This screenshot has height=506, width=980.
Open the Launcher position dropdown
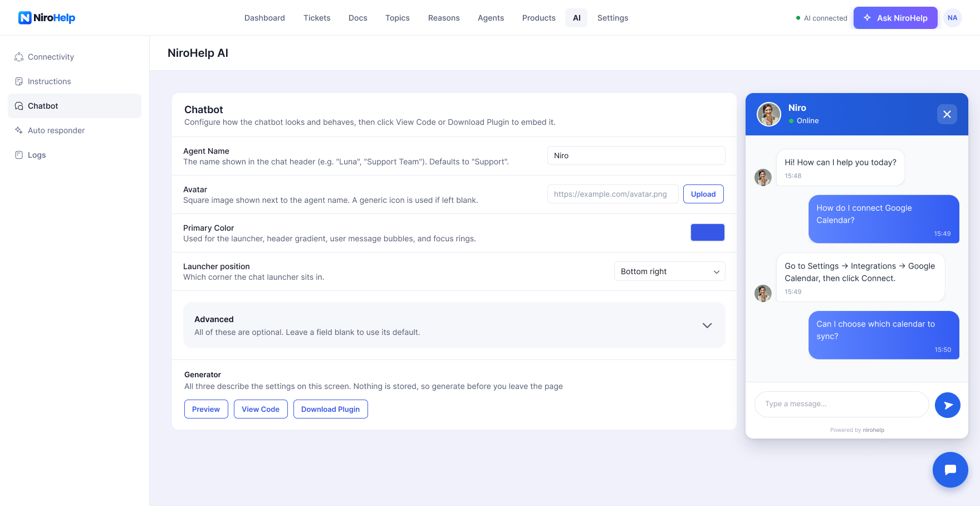pos(670,271)
